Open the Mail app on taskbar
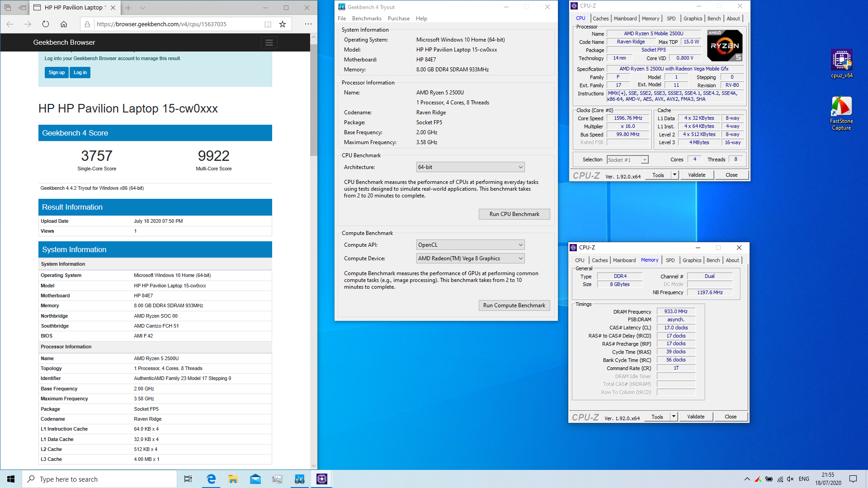The height and width of the screenshot is (488, 868). tap(255, 479)
